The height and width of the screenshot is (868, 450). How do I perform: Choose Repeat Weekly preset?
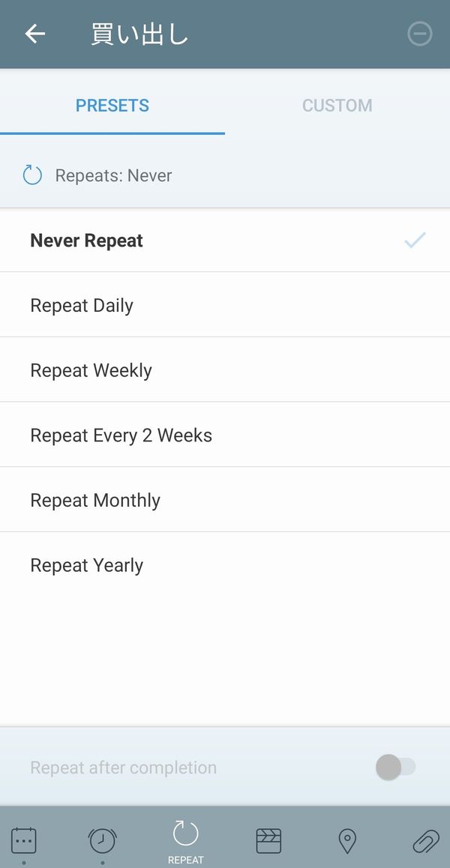[225, 370]
